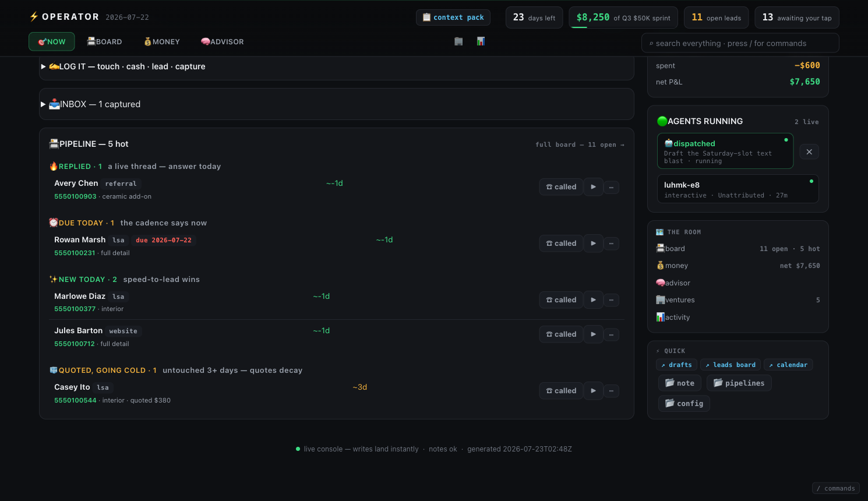
Task: Mark Jules Barton as called
Action: (x=561, y=334)
